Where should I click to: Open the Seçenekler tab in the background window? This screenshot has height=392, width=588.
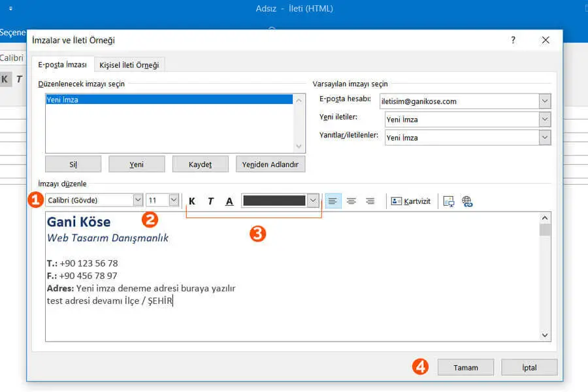[13, 32]
